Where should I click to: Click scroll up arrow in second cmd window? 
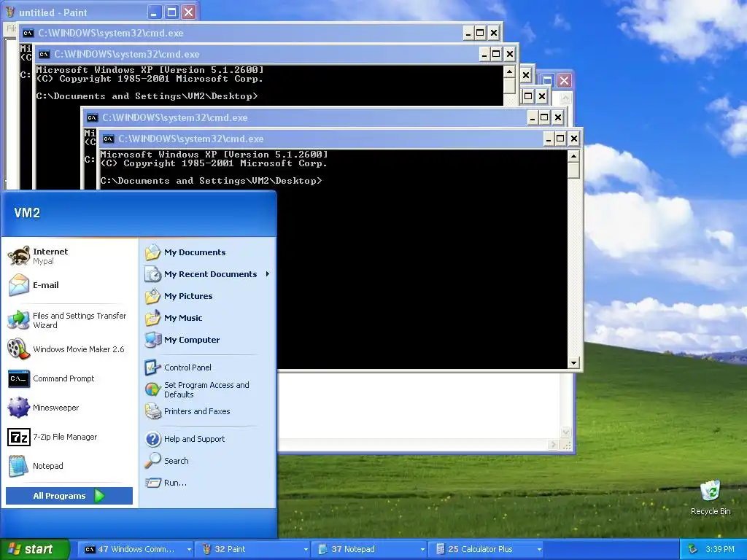tap(509, 72)
